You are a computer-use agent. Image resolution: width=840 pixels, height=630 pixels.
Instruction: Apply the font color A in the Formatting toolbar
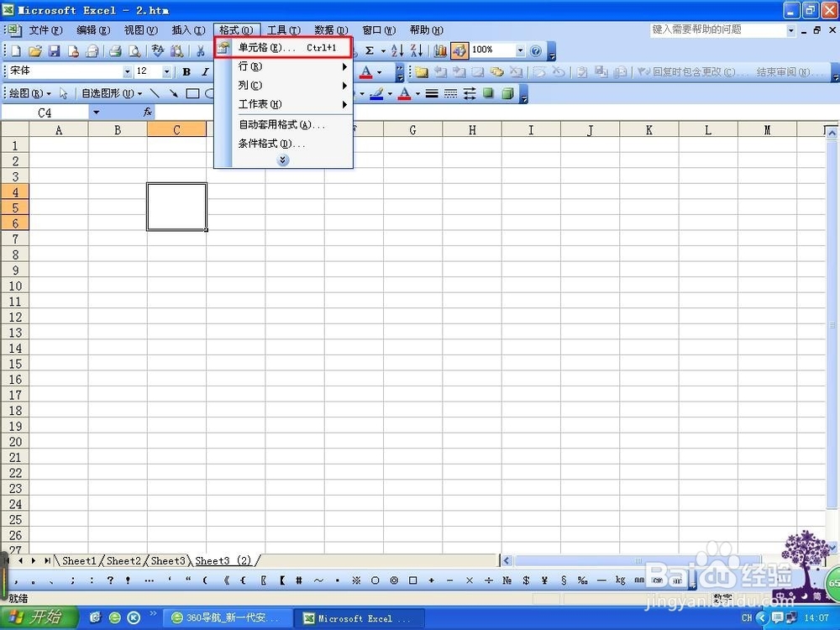pyautogui.click(x=366, y=71)
